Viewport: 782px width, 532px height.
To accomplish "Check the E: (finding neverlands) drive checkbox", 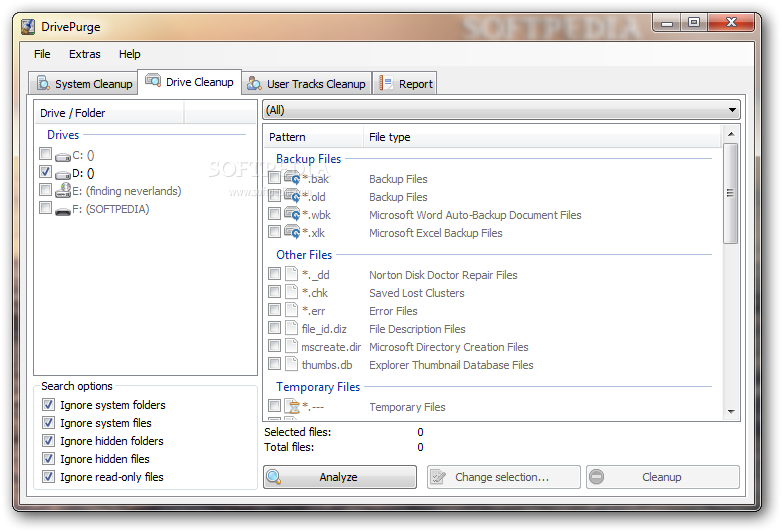I will (x=45, y=189).
